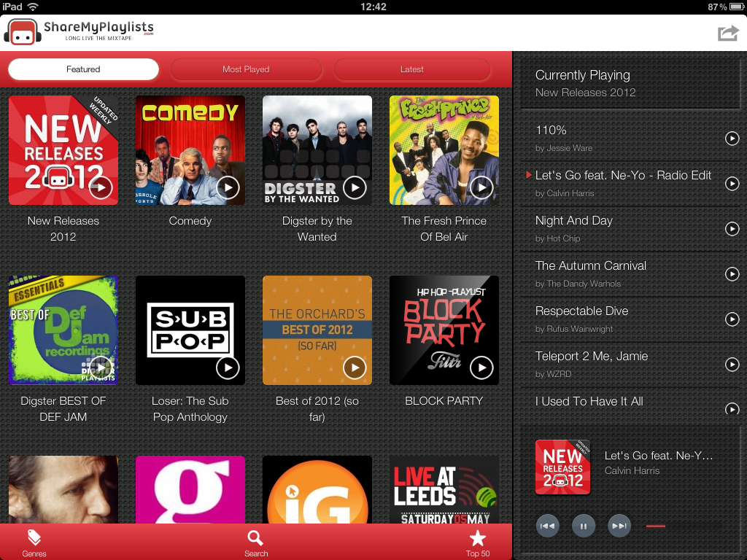This screenshot has width=747, height=560.
Task: Tap the 12:42 clock in status bar
Action: tap(373, 7)
